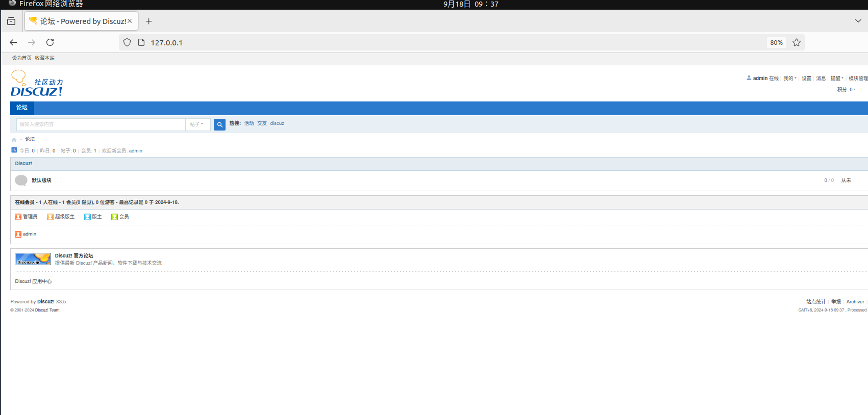Click the home icon in the breadcrumb

pos(14,140)
